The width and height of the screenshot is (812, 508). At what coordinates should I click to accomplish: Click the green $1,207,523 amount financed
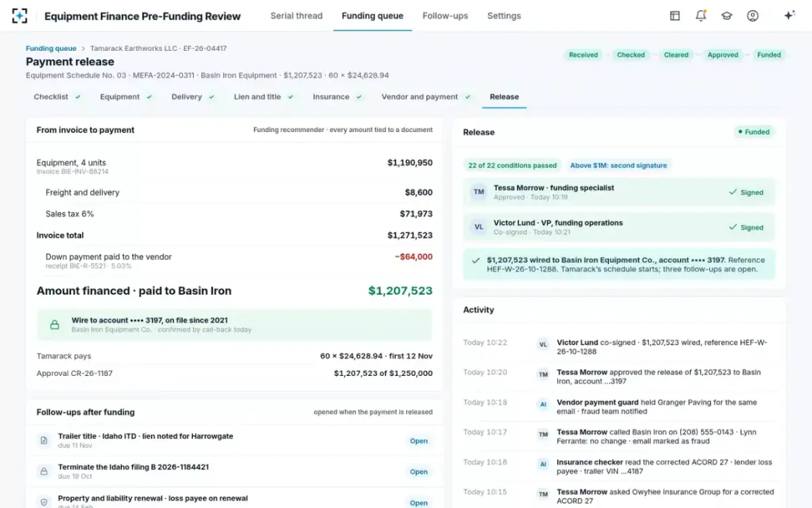pos(401,291)
